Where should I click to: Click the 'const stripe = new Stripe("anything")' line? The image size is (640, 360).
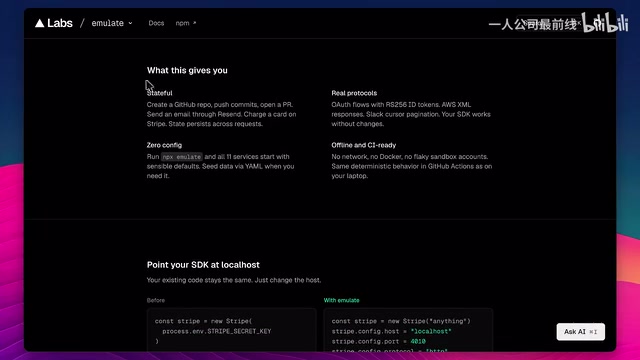coord(401,321)
